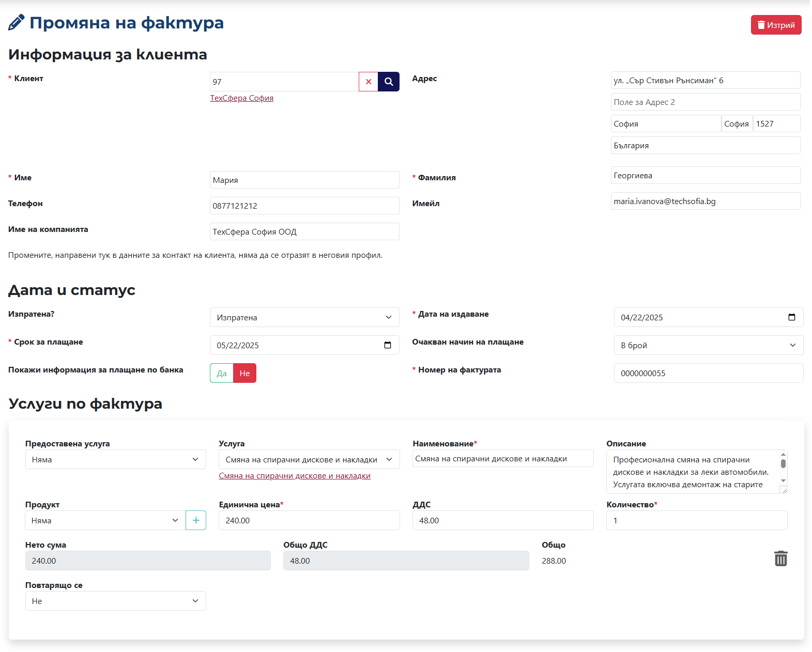Image resolution: width=812 pixels, height=652 pixels.
Task: Click the Промяна на фактура heading
Action: tap(127, 23)
